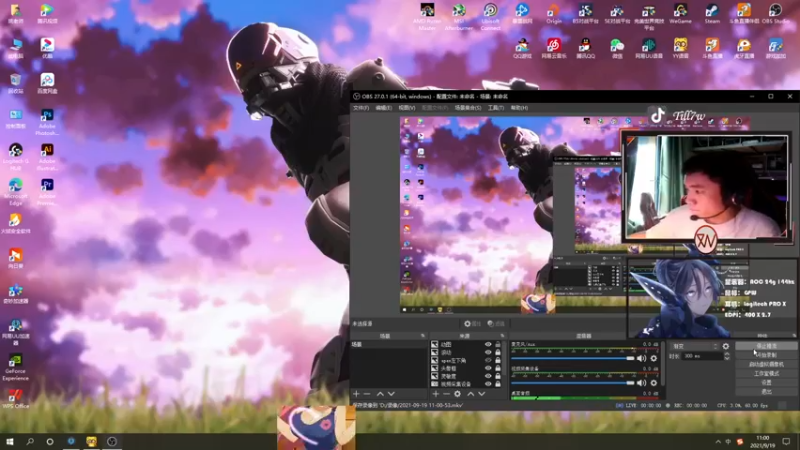This screenshot has height=450, width=800.
Task: Open Microsoft Edge desktop shortcut
Action: tap(15, 192)
